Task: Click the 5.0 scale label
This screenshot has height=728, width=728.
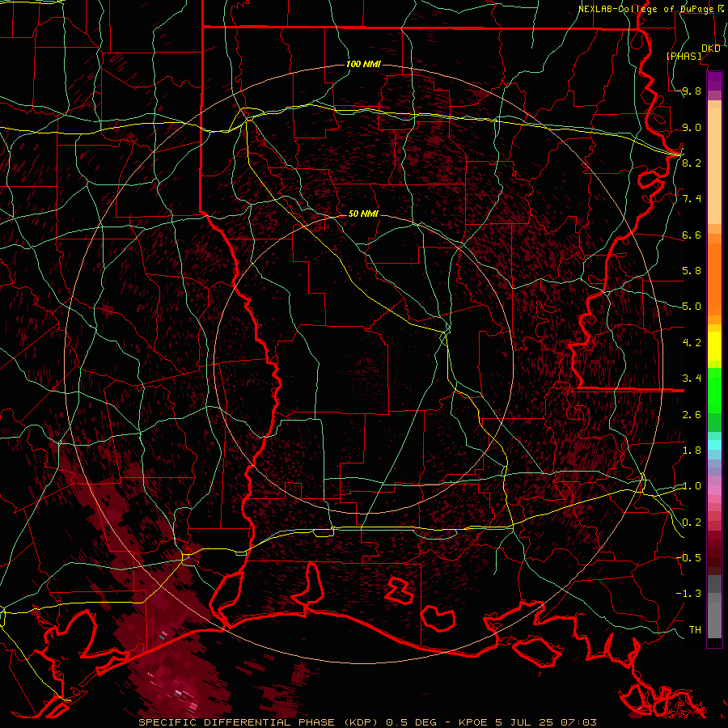Action: (692, 307)
